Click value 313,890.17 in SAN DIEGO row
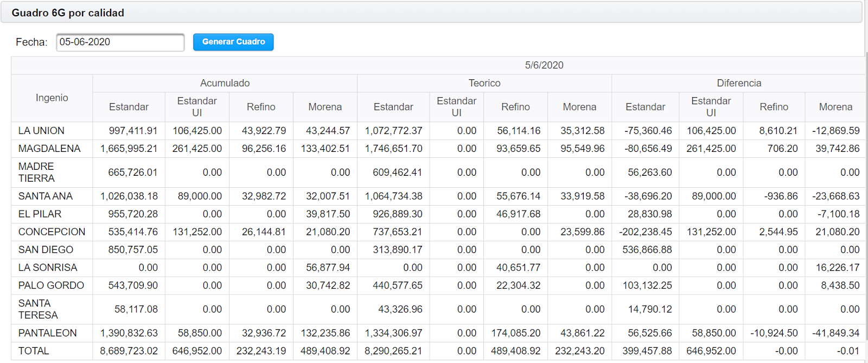Image resolution: width=868 pixels, height=363 pixels. click(398, 250)
